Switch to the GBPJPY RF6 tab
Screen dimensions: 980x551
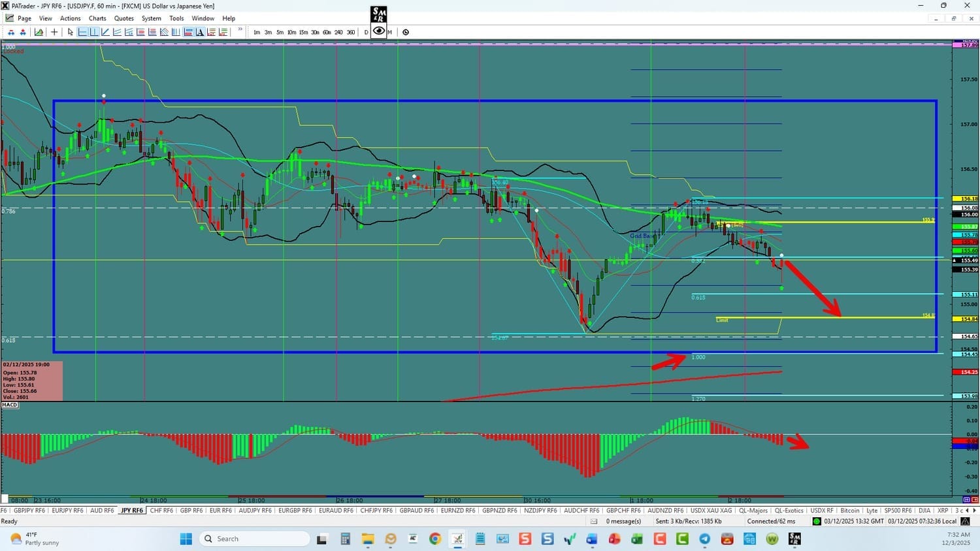[29, 511]
